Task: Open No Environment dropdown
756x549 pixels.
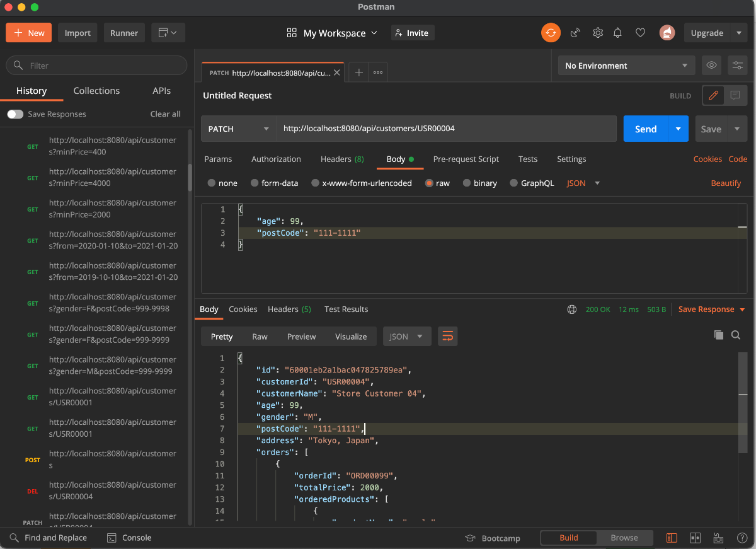Action: coord(626,66)
